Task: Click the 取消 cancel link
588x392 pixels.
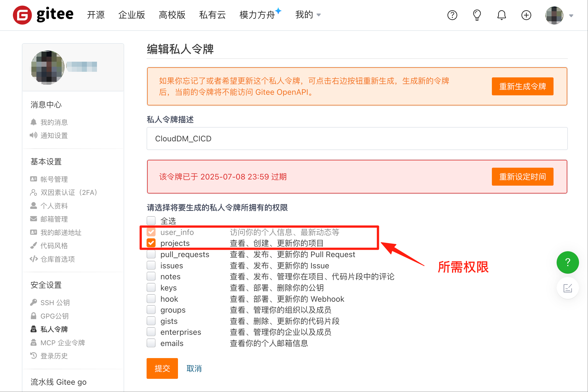Action: coord(194,368)
